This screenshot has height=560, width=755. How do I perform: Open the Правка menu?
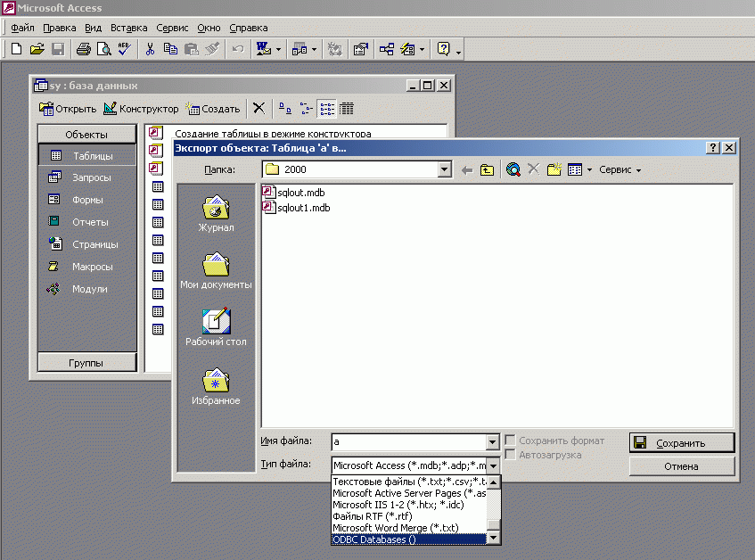click(x=59, y=28)
